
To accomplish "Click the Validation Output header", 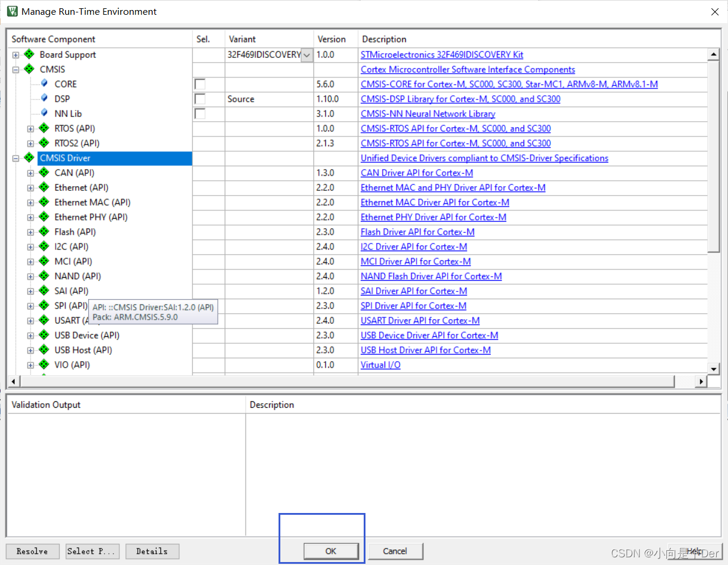I will pos(127,405).
